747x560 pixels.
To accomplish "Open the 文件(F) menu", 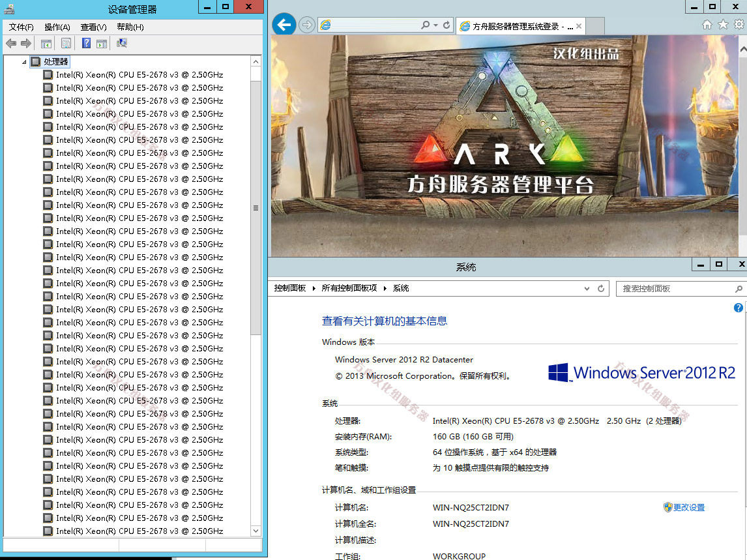I will [21, 27].
